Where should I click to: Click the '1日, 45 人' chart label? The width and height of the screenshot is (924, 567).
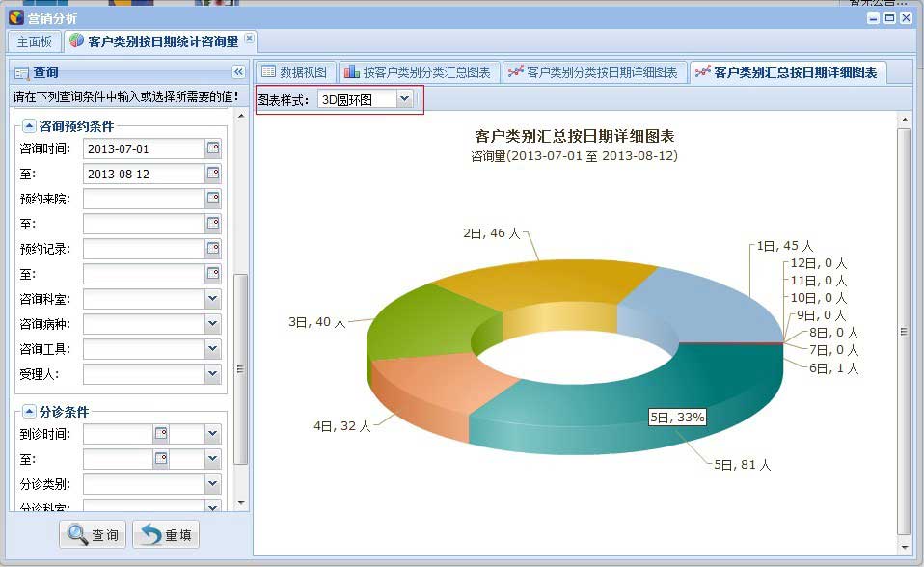coord(785,246)
